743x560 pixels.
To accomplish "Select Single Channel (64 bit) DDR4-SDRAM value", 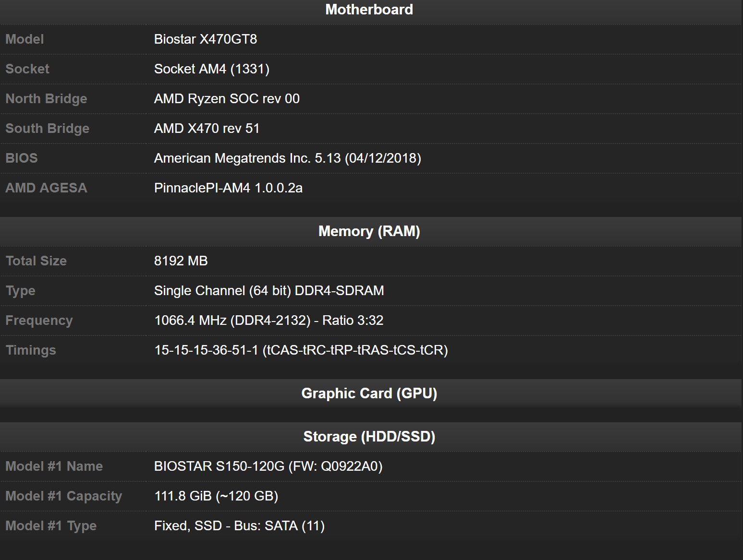I will (269, 291).
